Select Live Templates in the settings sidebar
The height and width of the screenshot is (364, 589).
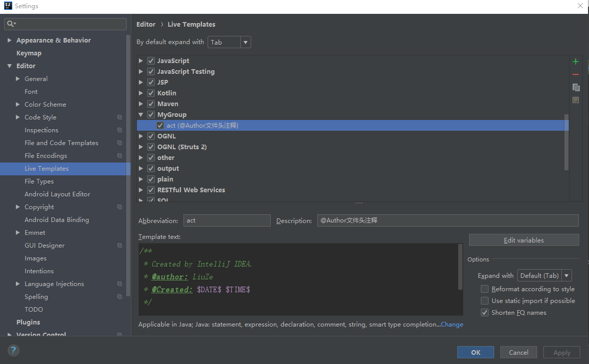point(47,168)
